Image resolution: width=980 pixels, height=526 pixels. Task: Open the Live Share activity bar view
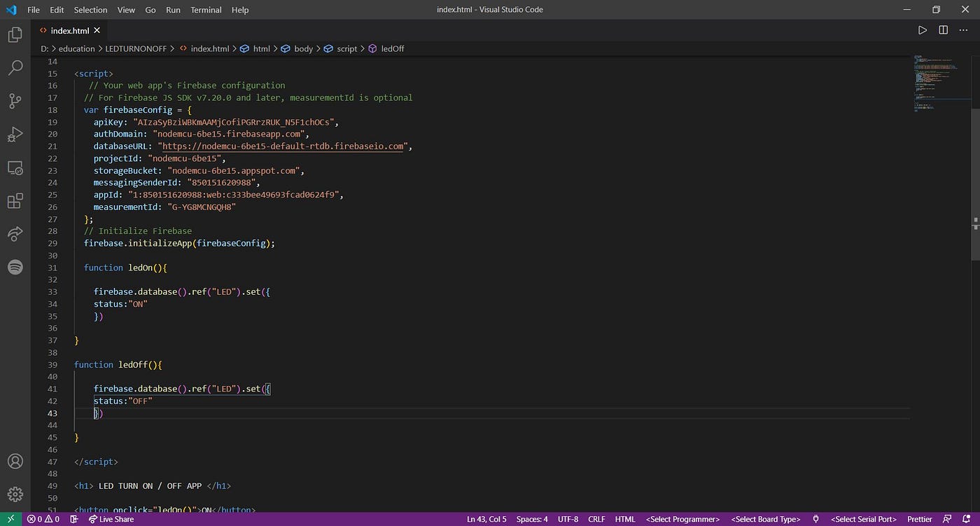click(x=15, y=234)
